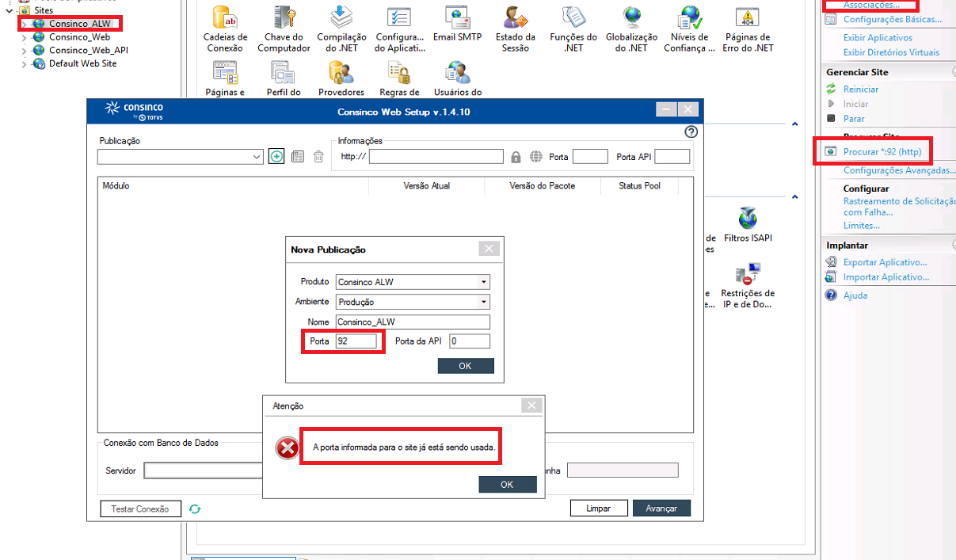The image size is (956, 560).
Task: Click the green refresh icon beside Testar Conexão
Action: (195, 509)
